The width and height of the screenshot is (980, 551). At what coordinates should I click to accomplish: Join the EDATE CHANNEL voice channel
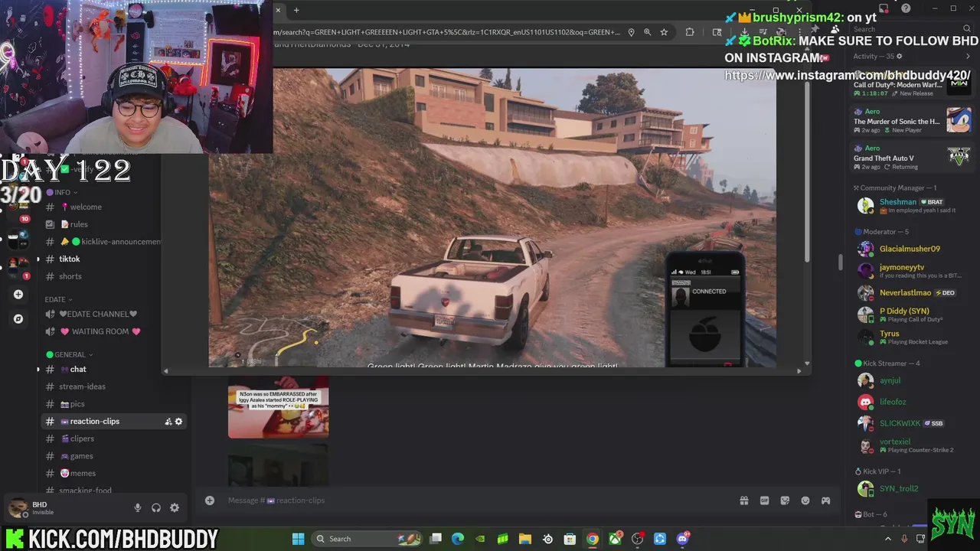click(115, 314)
